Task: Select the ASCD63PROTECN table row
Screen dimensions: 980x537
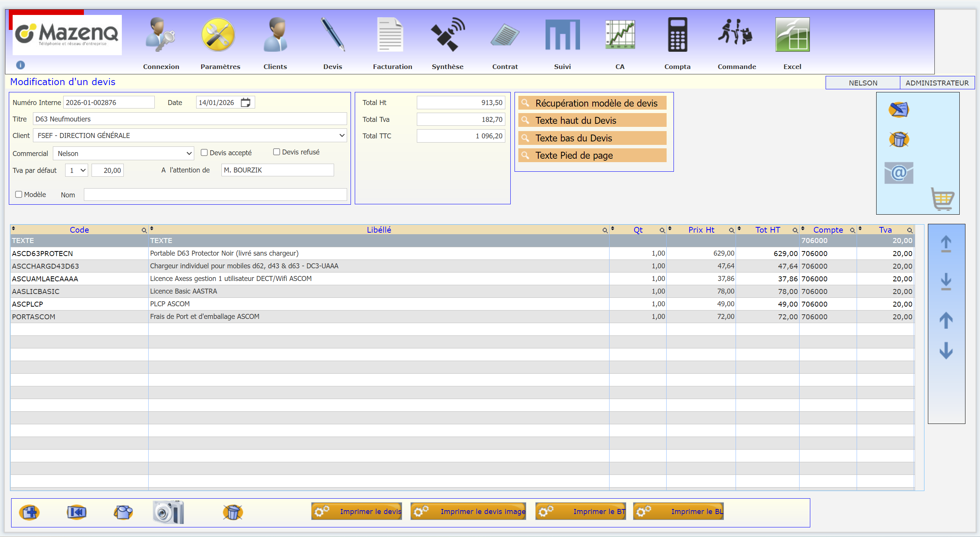Action: click(462, 253)
